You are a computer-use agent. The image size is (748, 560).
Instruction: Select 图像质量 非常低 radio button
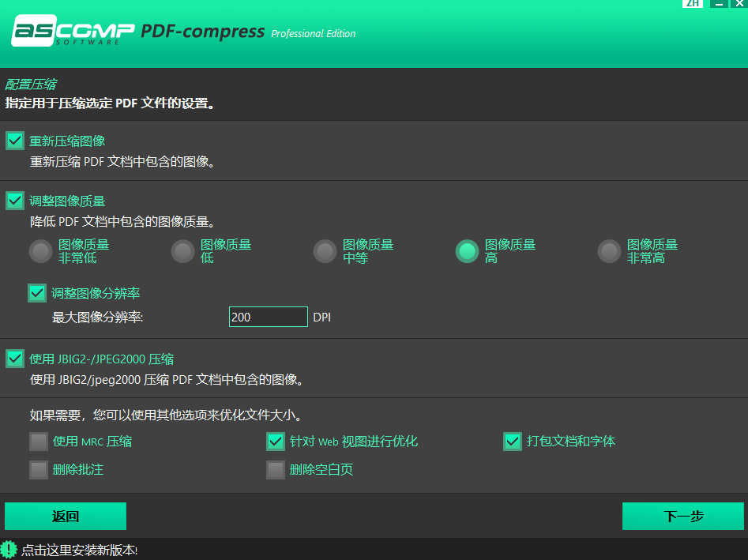[x=41, y=251]
